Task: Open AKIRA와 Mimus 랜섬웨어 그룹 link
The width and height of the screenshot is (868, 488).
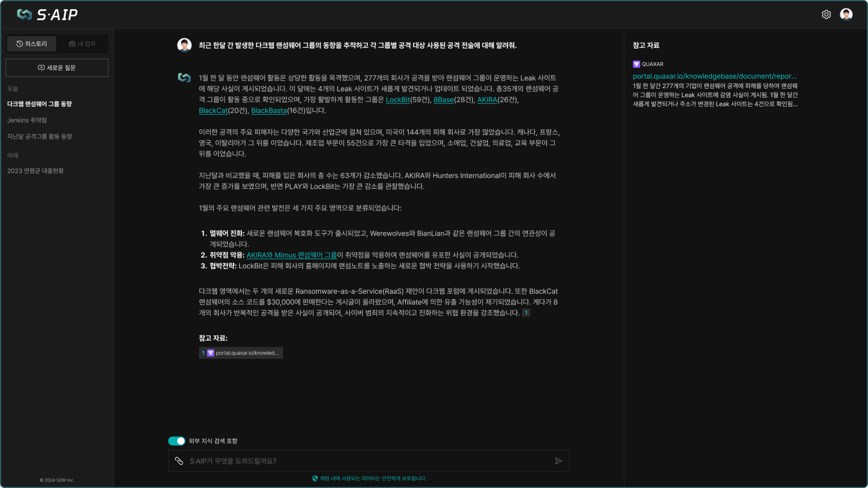Action: pos(292,255)
